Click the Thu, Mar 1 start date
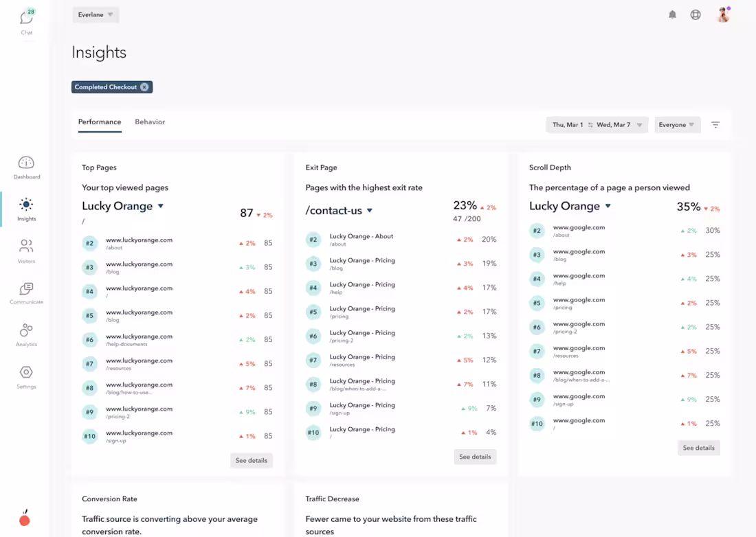The width and height of the screenshot is (756, 537). coord(568,125)
